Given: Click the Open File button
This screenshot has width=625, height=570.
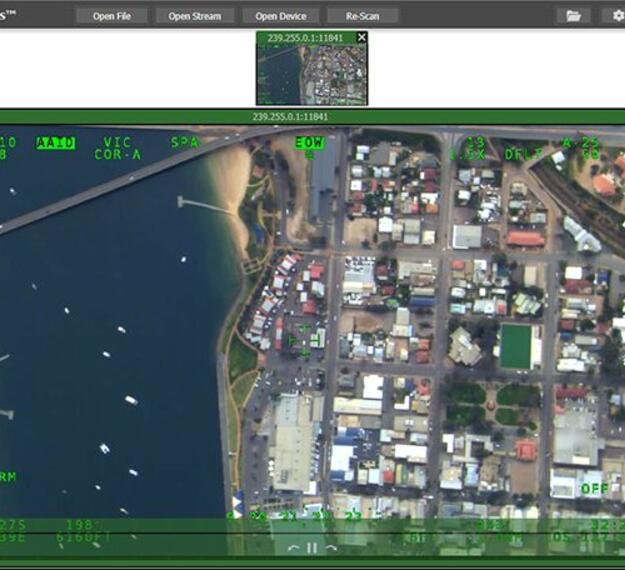Looking at the screenshot, I should pyautogui.click(x=110, y=16).
